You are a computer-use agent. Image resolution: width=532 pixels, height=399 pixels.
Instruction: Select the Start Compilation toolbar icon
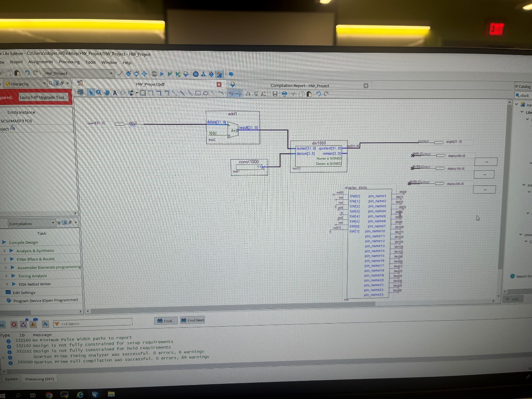(x=162, y=74)
